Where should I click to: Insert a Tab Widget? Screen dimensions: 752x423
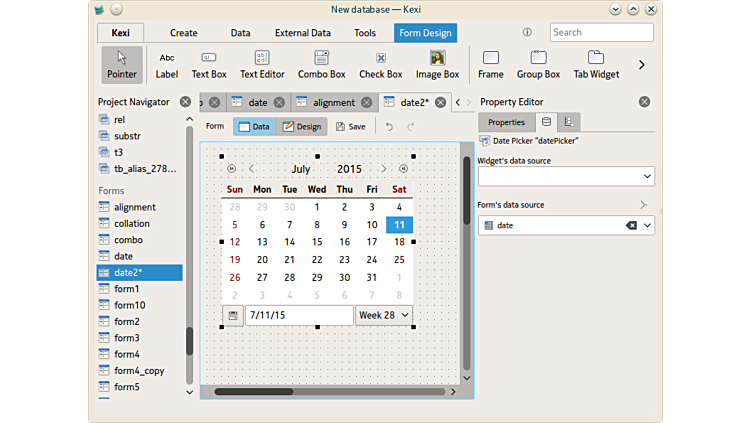pos(595,64)
